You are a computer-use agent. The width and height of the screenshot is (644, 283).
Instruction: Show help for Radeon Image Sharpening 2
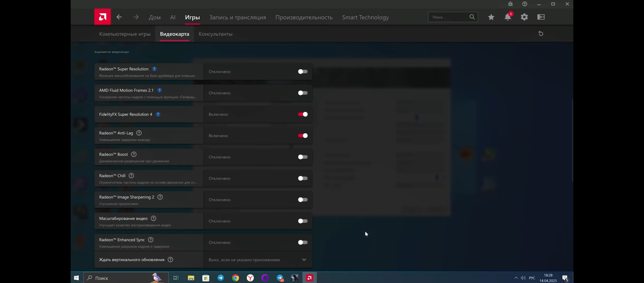coord(160,197)
